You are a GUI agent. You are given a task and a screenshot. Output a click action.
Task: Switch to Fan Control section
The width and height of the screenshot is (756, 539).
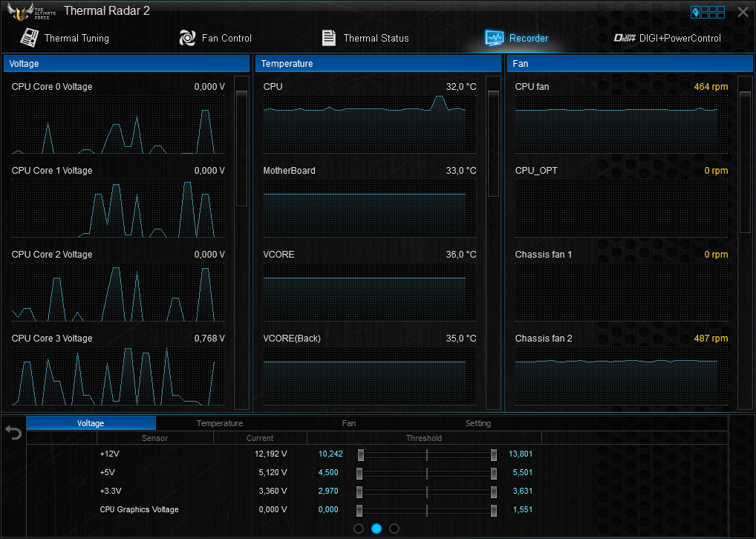click(x=227, y=38)
